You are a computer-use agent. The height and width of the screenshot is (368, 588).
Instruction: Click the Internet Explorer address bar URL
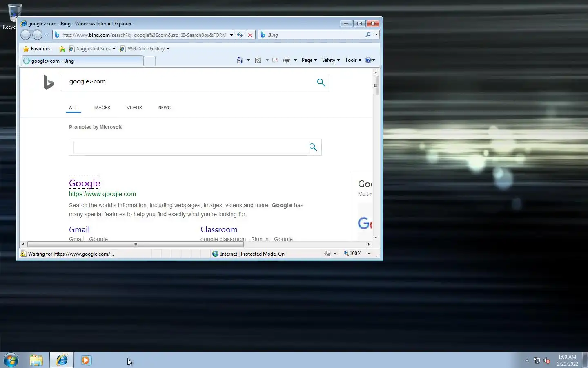[145, 35]
